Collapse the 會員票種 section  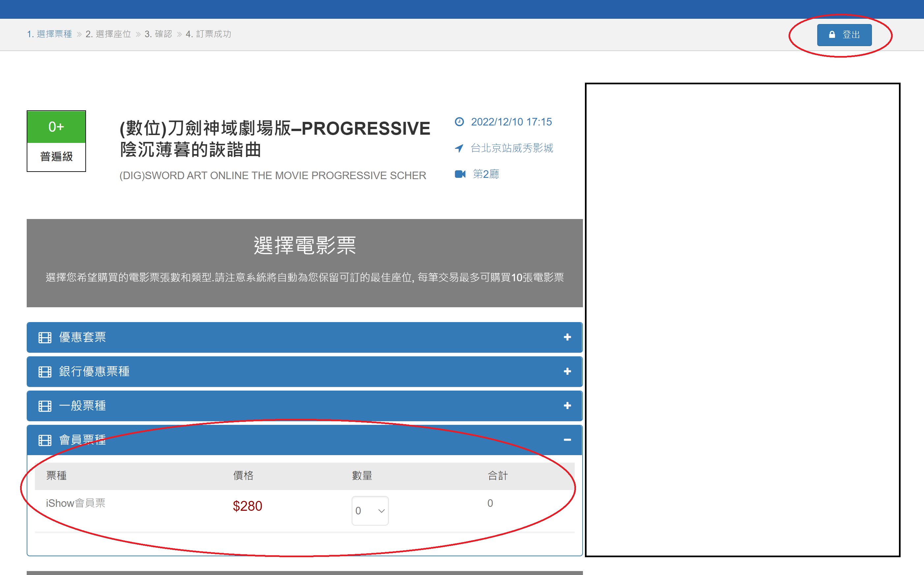pyautogui.click(x=304, y=440)
